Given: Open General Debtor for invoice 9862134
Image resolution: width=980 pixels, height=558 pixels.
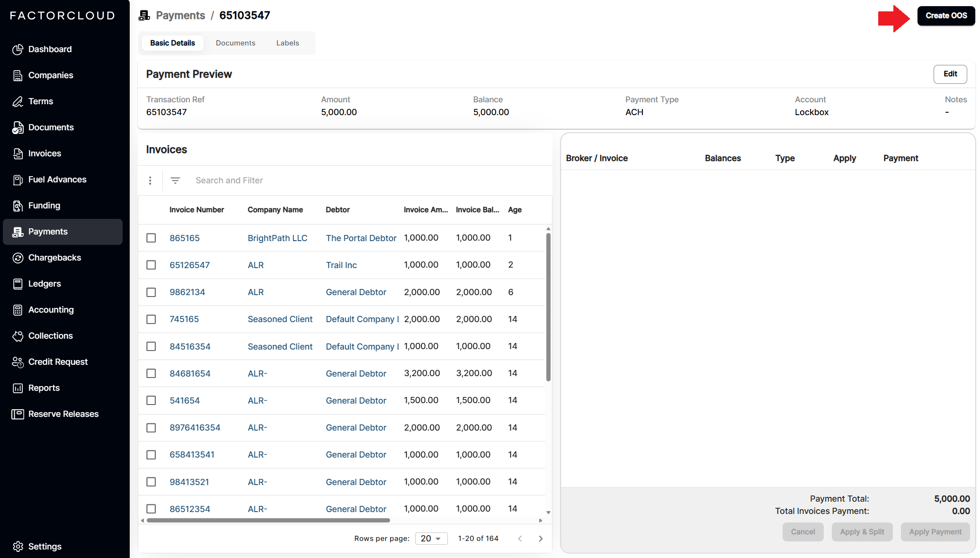Looking at the screenshot, I should coord(356,292).
